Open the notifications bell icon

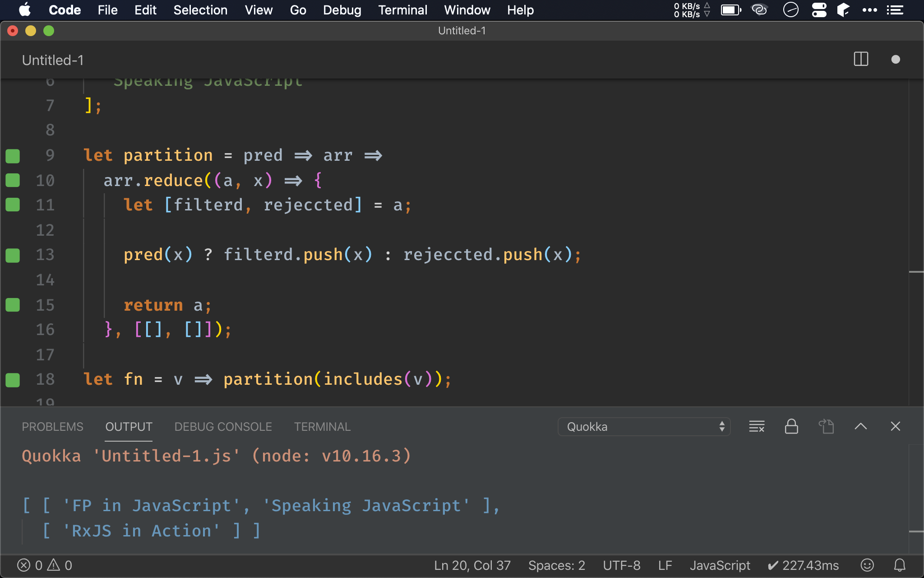(x=900, y=565)
